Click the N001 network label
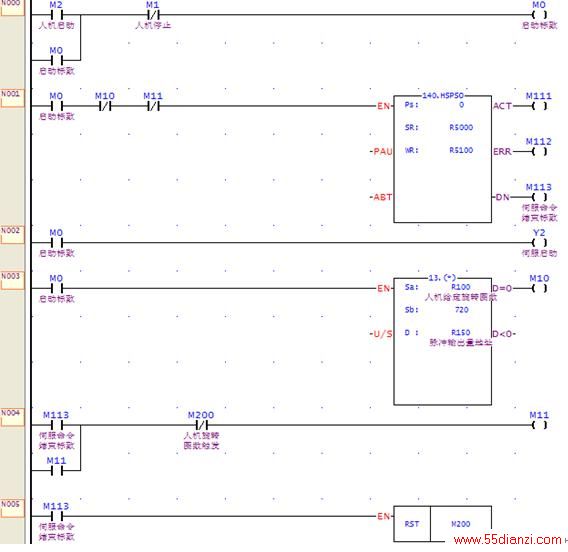Screen dimensions: 568x552 coord(12,98)
